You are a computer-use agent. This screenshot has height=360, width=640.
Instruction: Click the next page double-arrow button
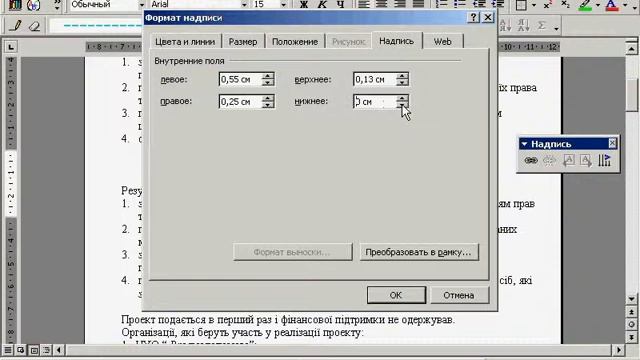point(631,337)
